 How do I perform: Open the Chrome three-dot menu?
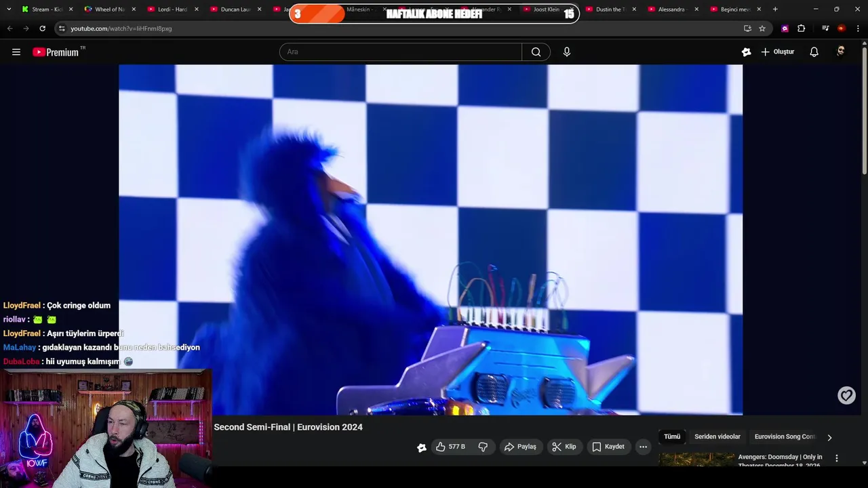click(858, 28)
